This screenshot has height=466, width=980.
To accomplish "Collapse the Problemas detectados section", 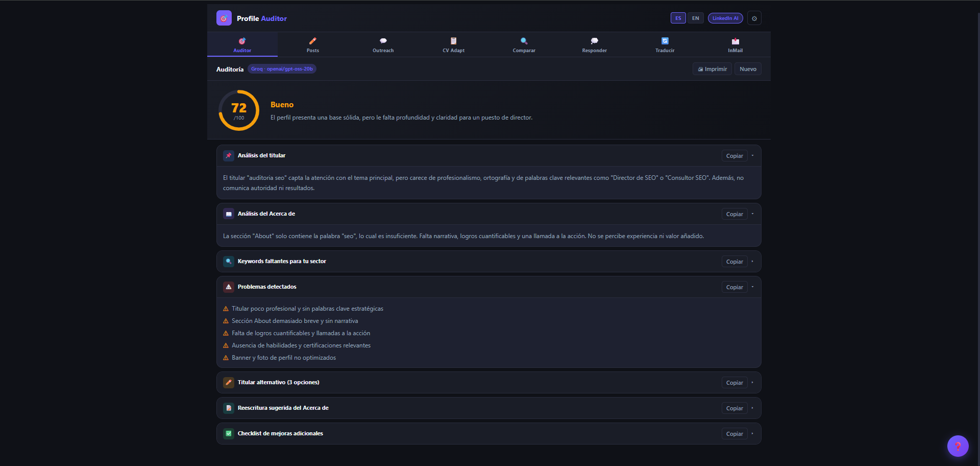I will [753, 287].
